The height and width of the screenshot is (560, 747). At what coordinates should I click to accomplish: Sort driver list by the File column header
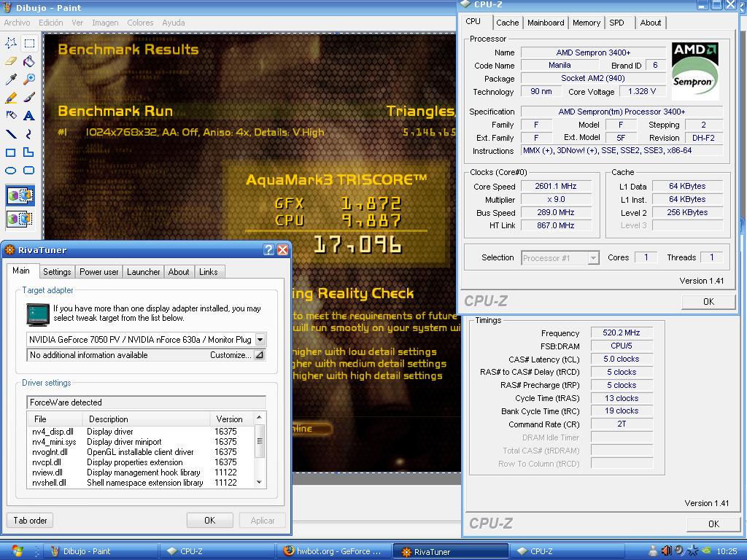click(x=55, y=419)
